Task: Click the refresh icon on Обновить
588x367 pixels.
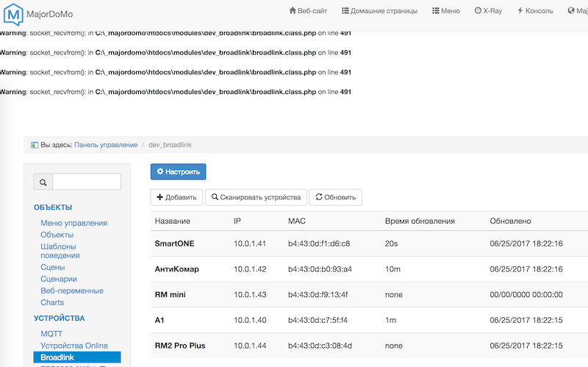Action: (x=319, y=196)
